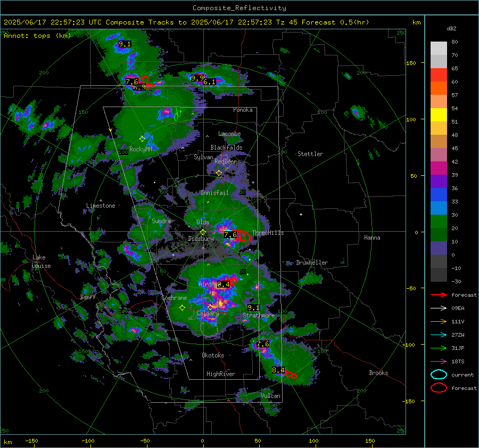Click the Hanna city label
This screenshot has width=479, height=448.
pyautogui.click(x=372, y=238)
